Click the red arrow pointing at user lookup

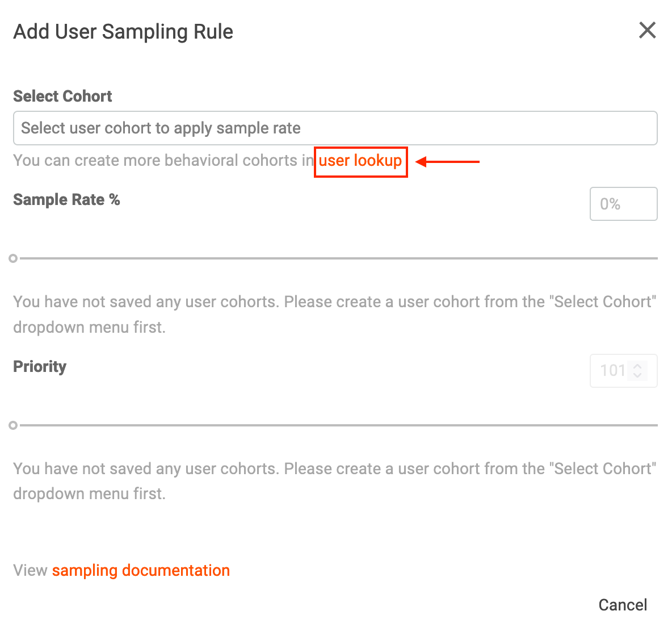pyautogui.click(x=448, y=162)
